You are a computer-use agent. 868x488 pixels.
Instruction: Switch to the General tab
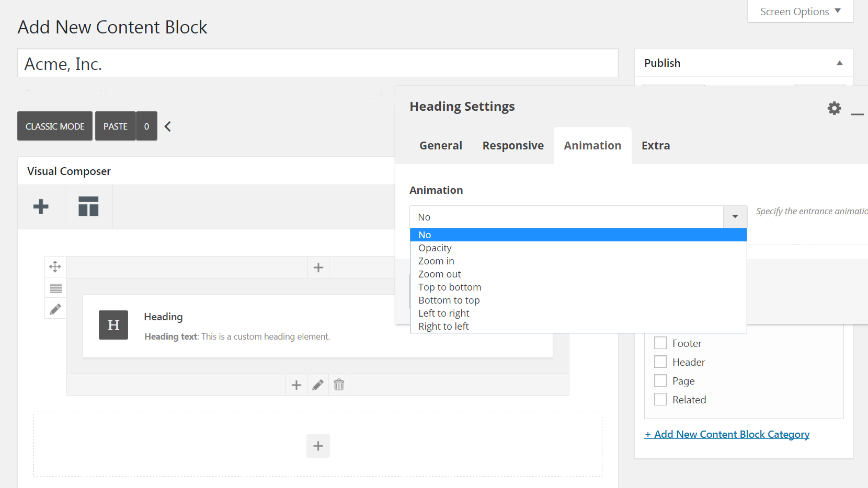tap(441, 146)
